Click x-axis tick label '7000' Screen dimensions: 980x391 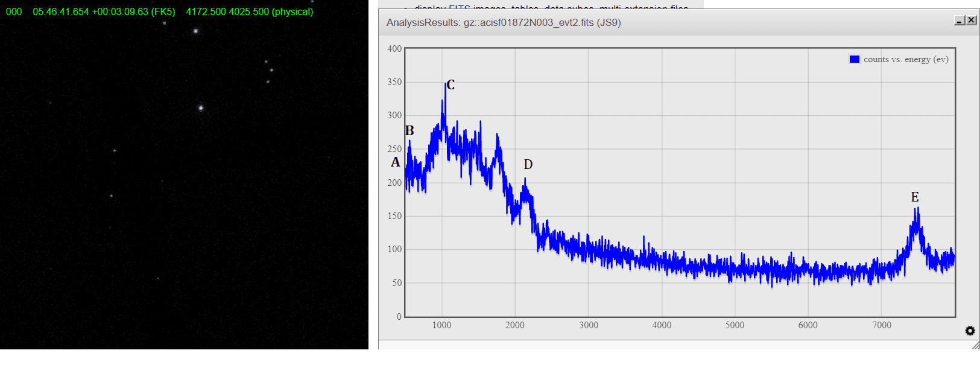(882, 325)
